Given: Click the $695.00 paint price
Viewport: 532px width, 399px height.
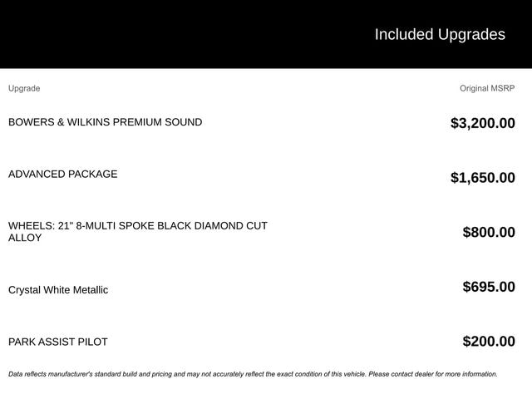Looking at the screenshot, I should [488, 287].
